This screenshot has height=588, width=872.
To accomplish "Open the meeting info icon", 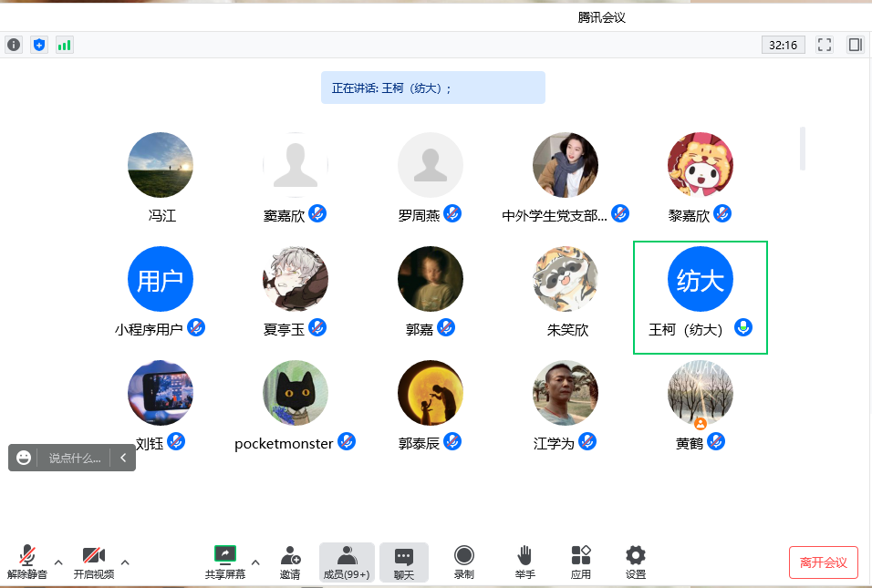I will tap(14, 45).
